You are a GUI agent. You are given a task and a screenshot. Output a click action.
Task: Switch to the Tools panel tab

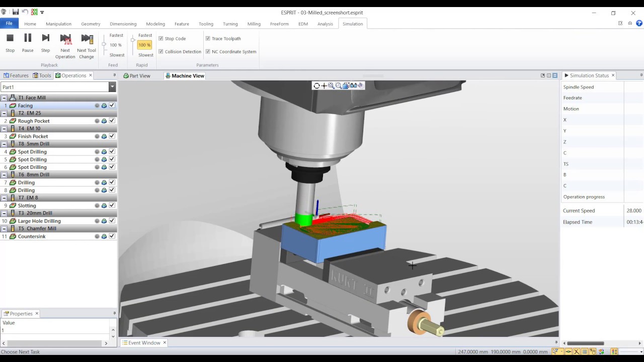[42, 75]
